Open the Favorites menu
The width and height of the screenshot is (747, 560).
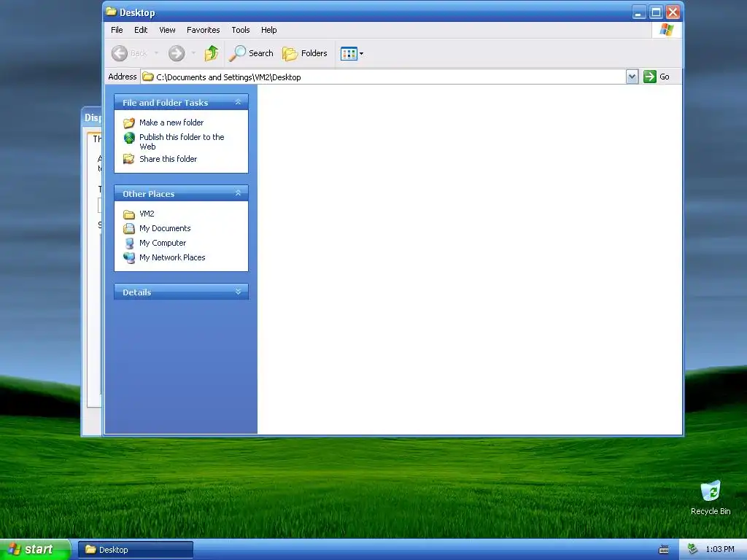(204, 30)
